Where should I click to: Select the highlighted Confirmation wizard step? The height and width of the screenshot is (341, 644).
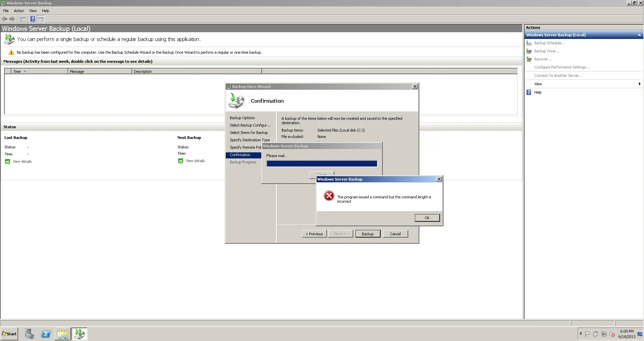click(244, 155)
